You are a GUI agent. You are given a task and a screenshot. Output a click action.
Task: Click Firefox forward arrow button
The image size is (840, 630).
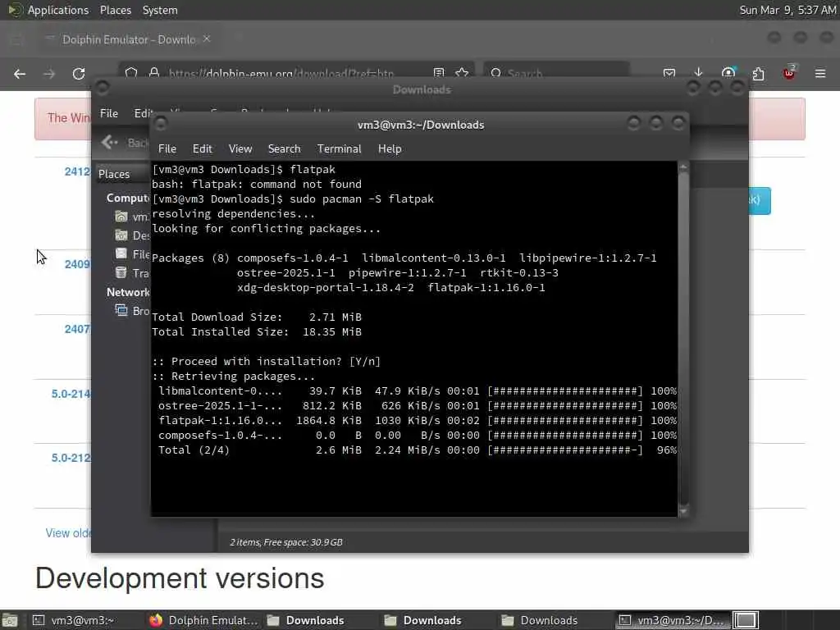(49, 74)
